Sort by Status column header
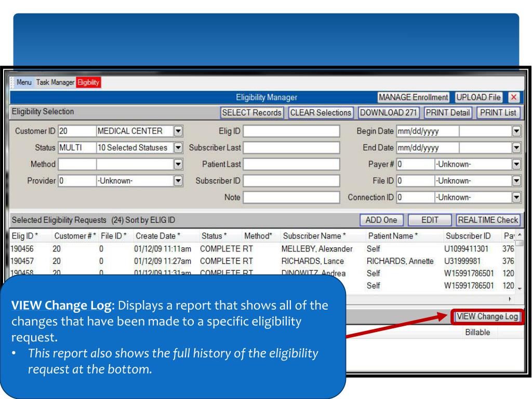This screenshot has width=532, height=399. [x=214, y=236]
